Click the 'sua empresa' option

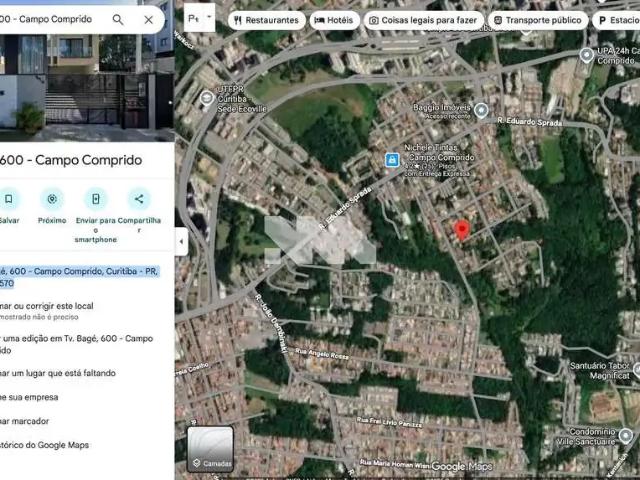coord(29,397)
